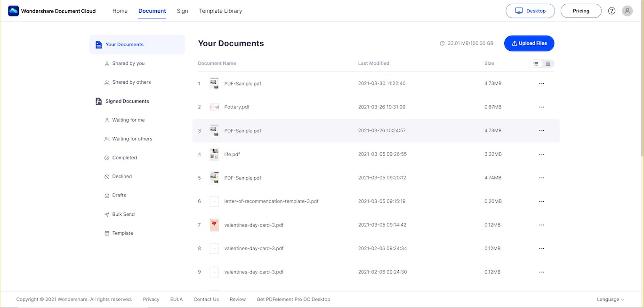Click the Bulk Send paper plane icon
The image size is (644, 308).
pyautogui.click(x=107, y=214)
